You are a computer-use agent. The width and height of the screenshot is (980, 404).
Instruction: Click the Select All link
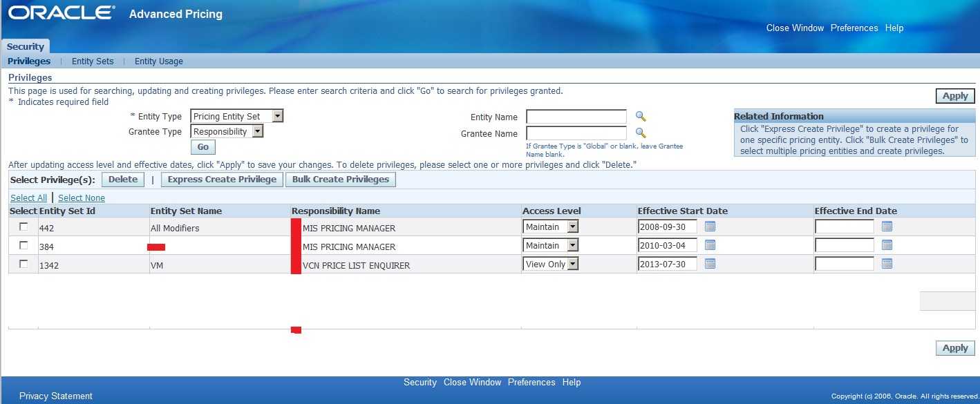click(28, 198)
